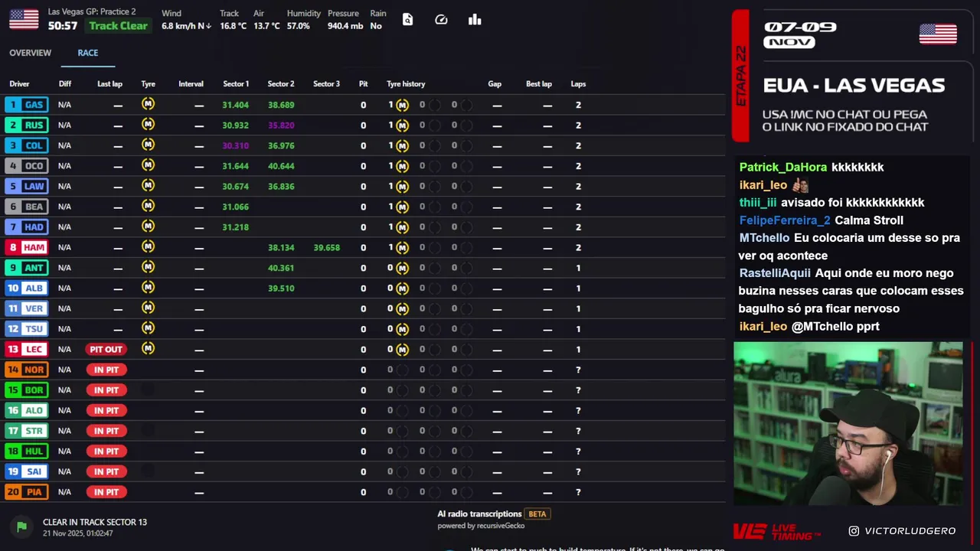This screenshot has width=980, height=551.
Task: Click the IN PIT badge for STR
Action: click(106, 431)
